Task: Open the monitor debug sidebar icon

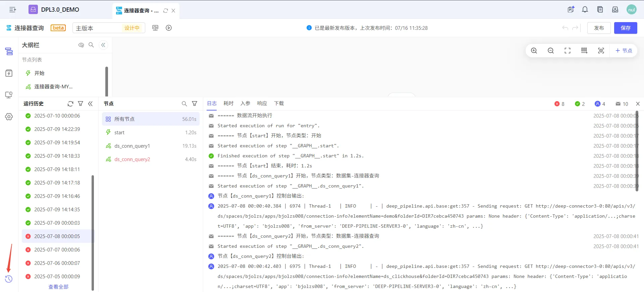Action: point(9,95)
